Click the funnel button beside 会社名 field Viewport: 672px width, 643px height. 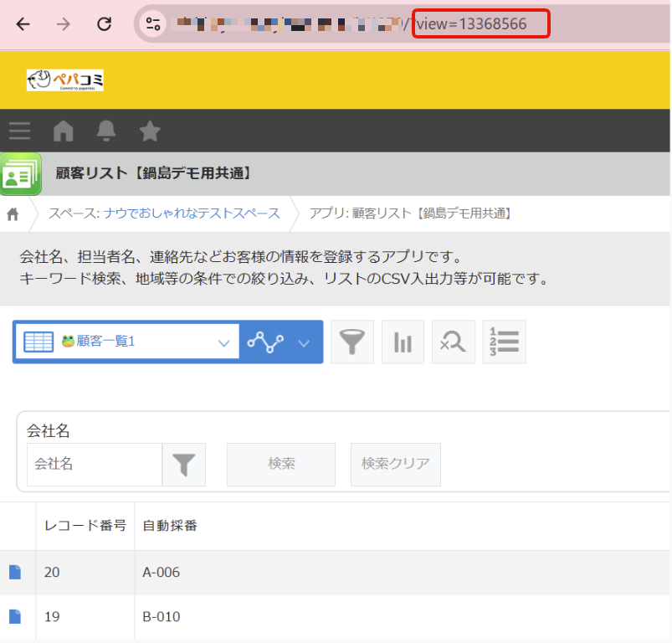(184, 465)
